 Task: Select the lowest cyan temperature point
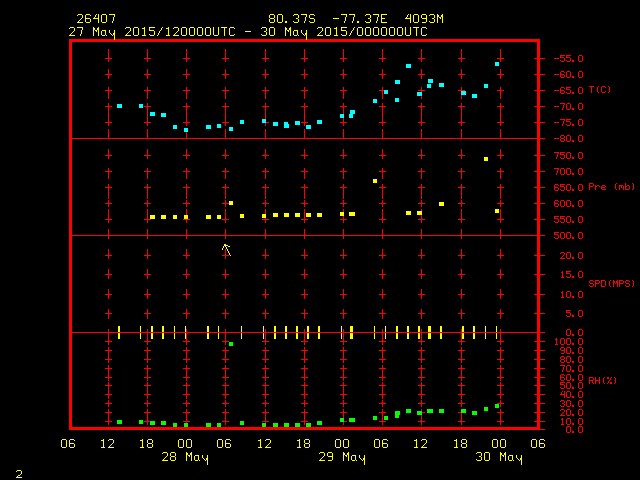(186, 130)
